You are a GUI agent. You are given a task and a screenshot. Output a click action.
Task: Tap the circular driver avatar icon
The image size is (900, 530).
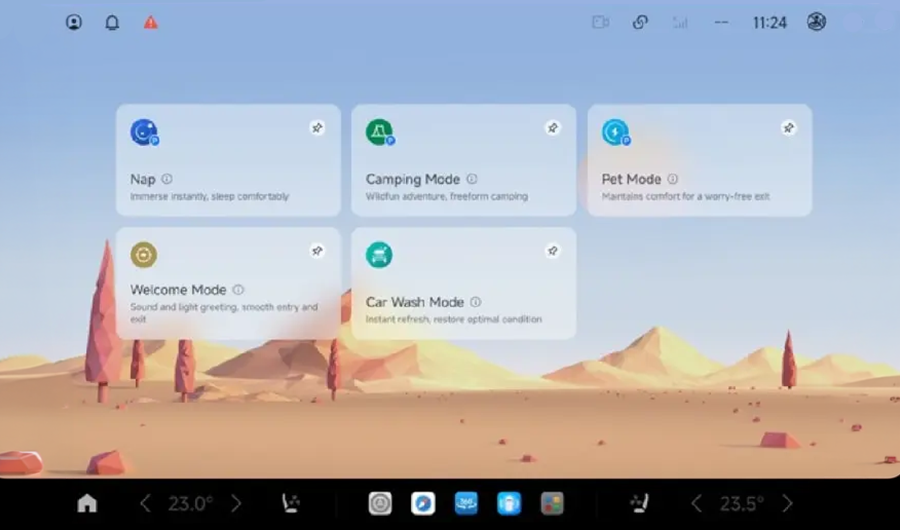coord(816,22)
